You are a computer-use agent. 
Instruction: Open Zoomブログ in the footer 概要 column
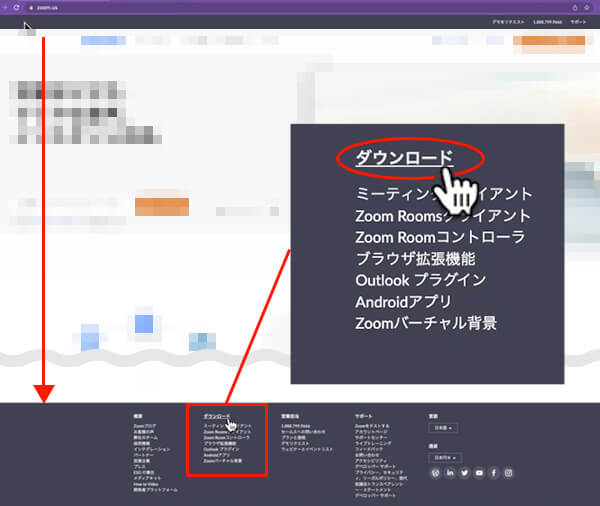145,426
